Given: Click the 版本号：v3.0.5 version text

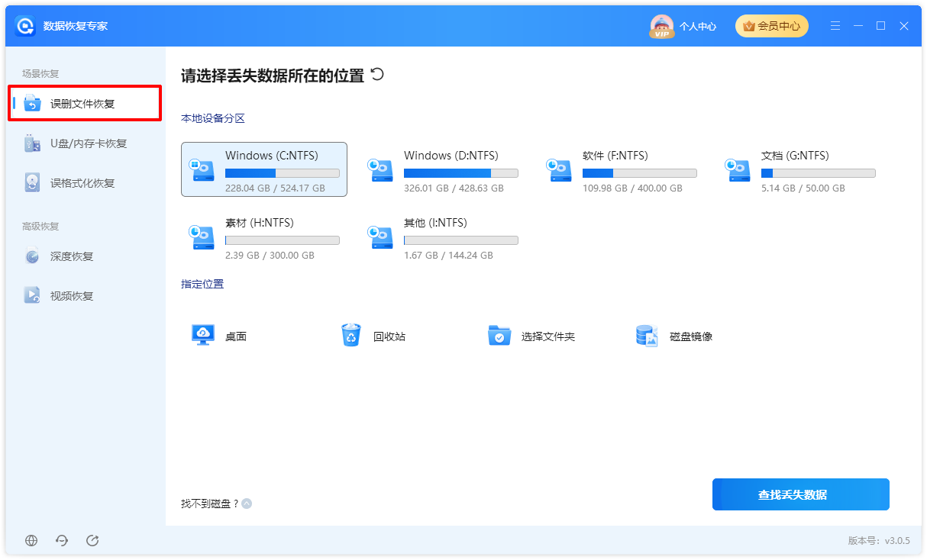Looking at the screenshot, I should [x=879, y=541].
